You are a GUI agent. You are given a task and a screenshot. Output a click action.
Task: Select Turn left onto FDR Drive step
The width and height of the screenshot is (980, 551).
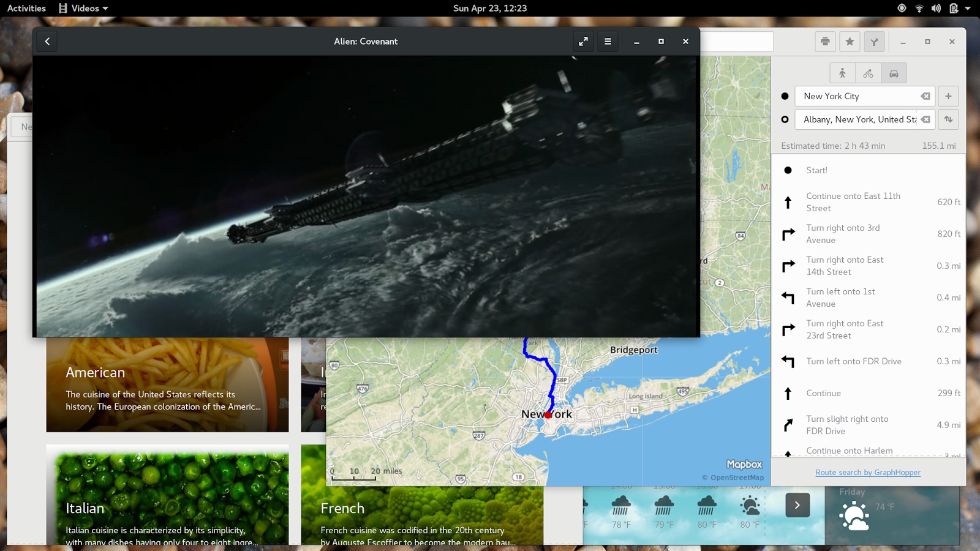(869, 361)
